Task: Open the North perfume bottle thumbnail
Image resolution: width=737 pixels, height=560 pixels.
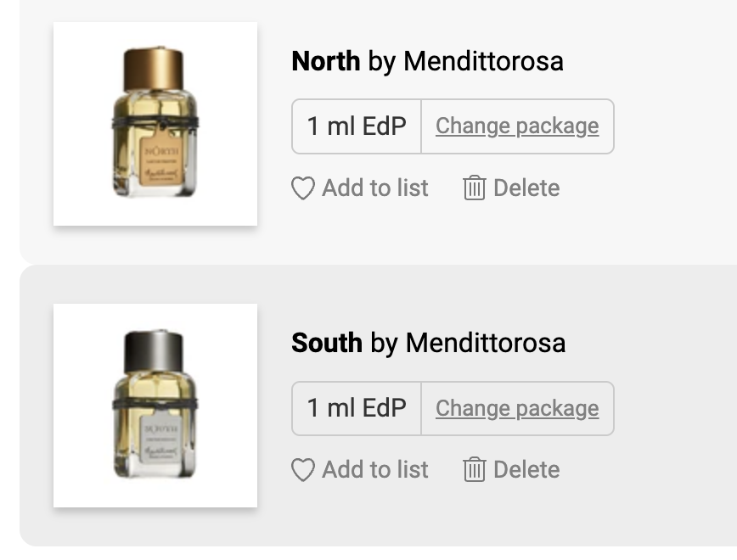Action: point(155,124)
